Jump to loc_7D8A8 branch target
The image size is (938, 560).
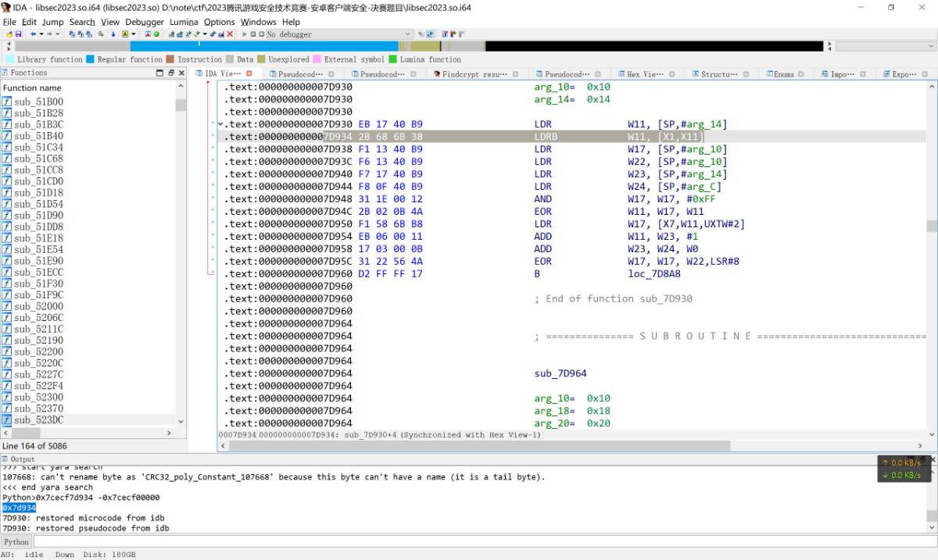click(653, 273)
